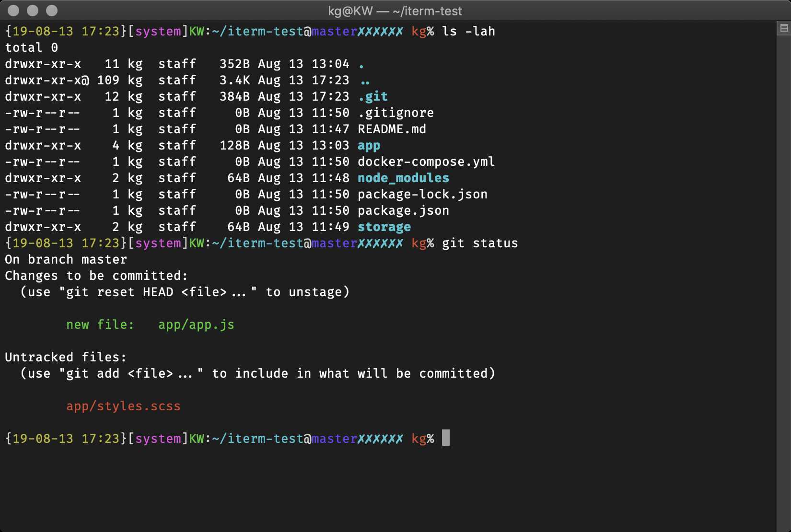Click the yellow minimize window button

(33, 11)
